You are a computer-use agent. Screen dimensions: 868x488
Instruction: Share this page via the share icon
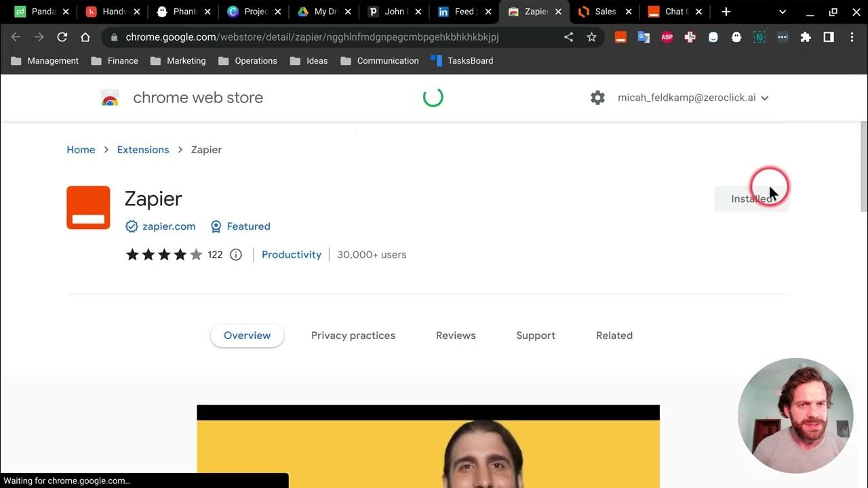568,37
